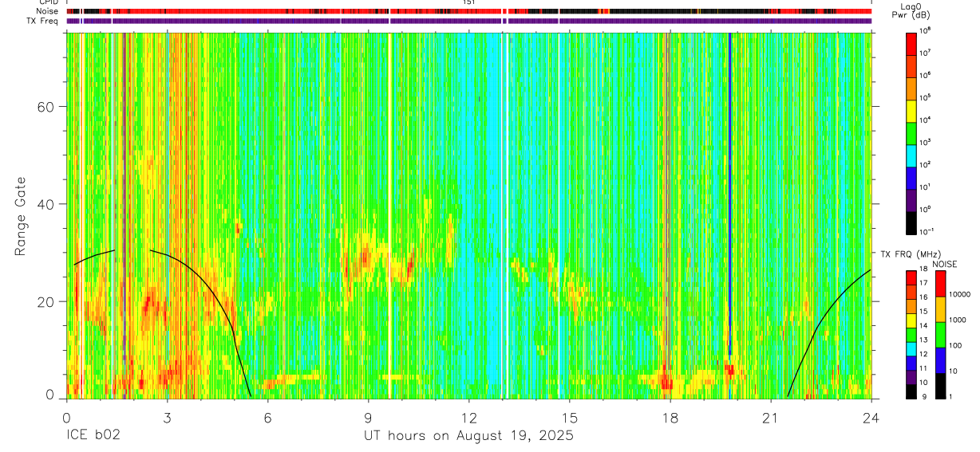Click the red swatch atop the Lag0 Pwr colorbar
Image resolution: width=980 pixels, height=452 pixels.
point(911,45)
